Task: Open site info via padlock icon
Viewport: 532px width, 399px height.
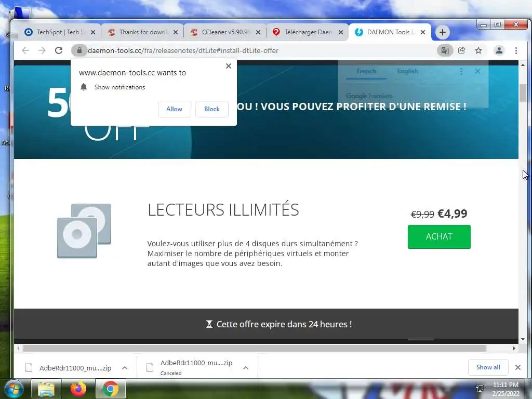Action: pos(79,50)
